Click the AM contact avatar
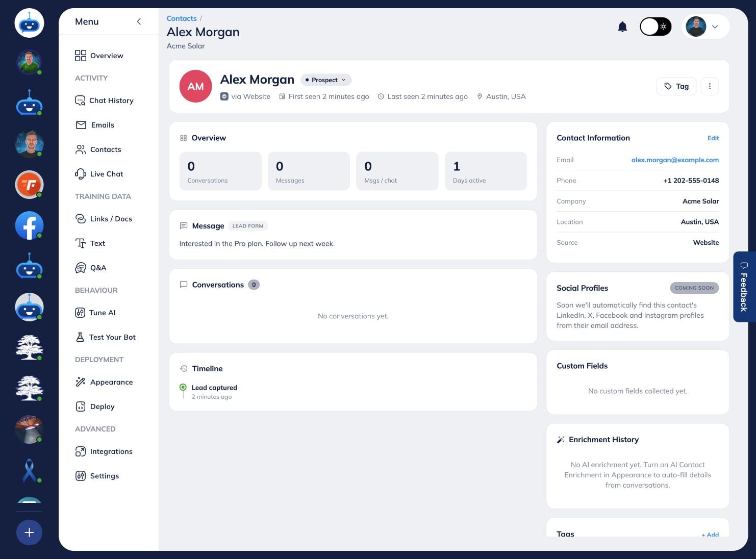756x559 pixels. (196, 86)
